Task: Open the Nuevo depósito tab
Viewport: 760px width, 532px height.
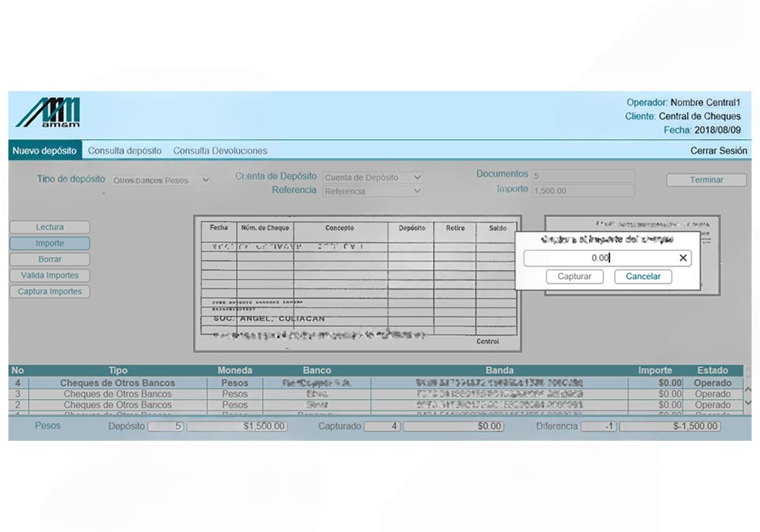Action: [x=45, y=150]
